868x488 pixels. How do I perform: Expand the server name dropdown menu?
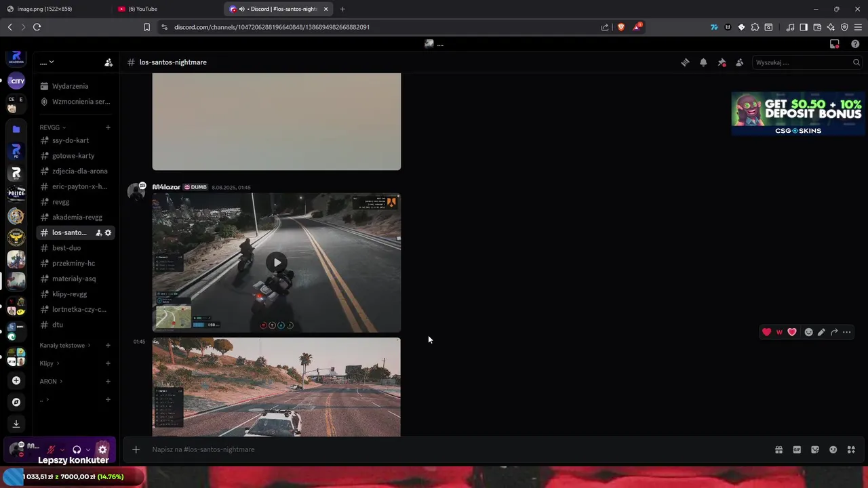point(47,62)
